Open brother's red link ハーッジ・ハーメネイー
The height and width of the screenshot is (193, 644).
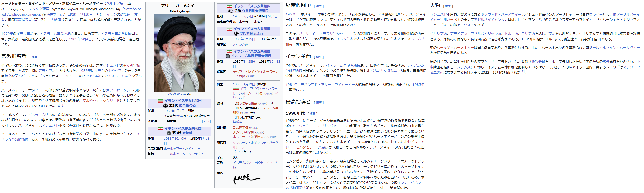[455, 48]
